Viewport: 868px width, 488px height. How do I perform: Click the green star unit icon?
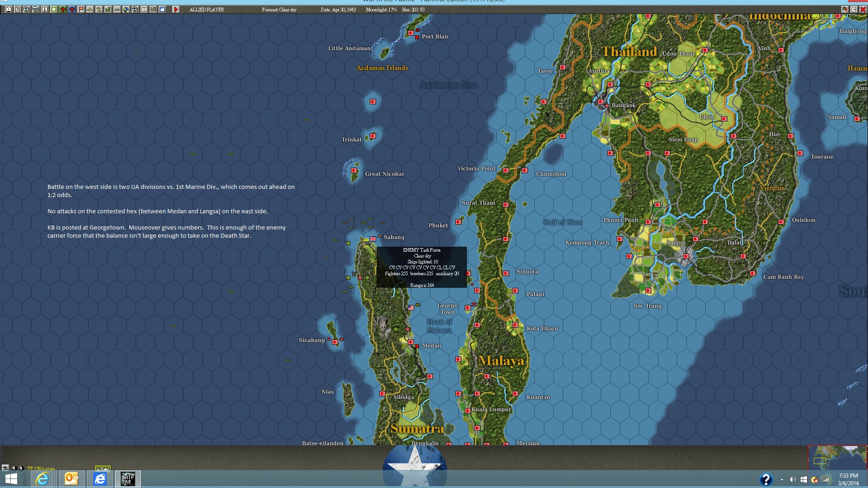pos(53,9)
